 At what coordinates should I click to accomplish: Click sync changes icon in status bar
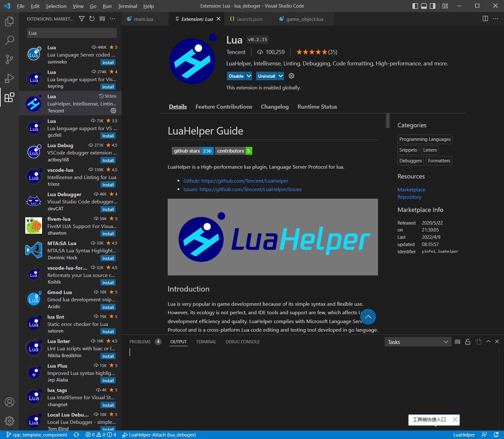pyautogui.click(x=76, y=435)
